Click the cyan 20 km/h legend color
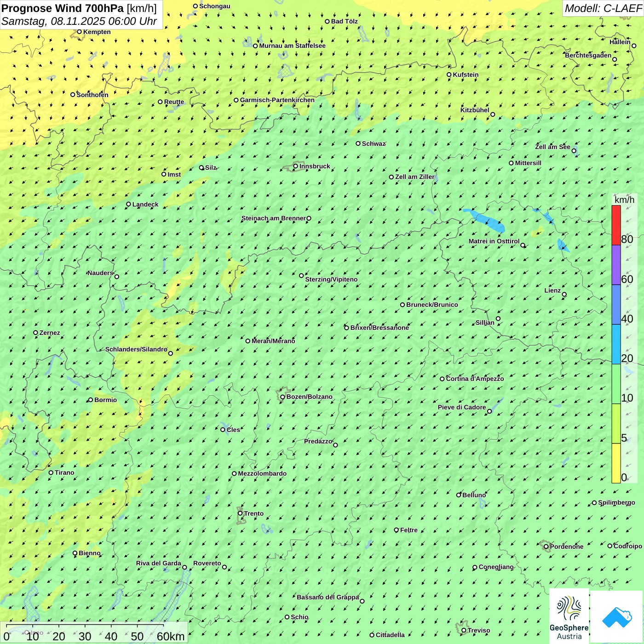 pyautogui.click(x=616, y=345)
